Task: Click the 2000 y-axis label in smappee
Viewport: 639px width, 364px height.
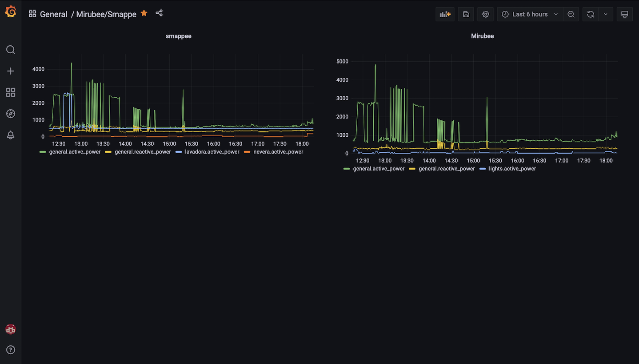Action: 39,103
